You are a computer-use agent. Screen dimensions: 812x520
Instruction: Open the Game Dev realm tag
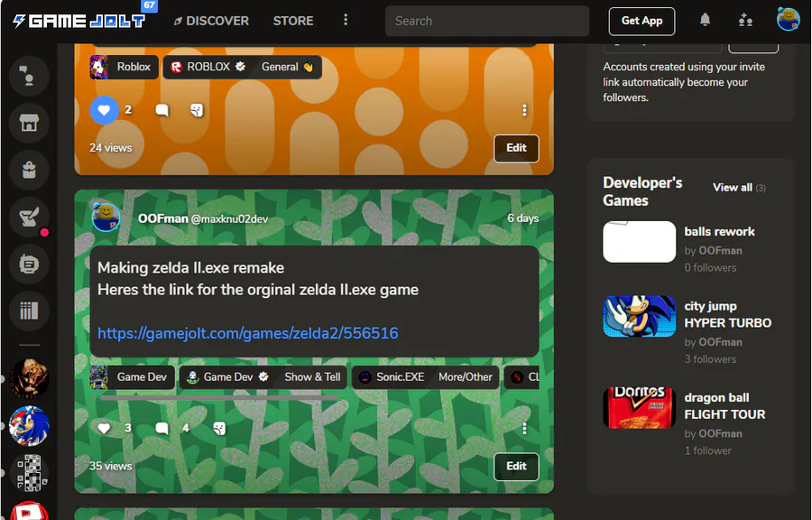click(132, 377)
